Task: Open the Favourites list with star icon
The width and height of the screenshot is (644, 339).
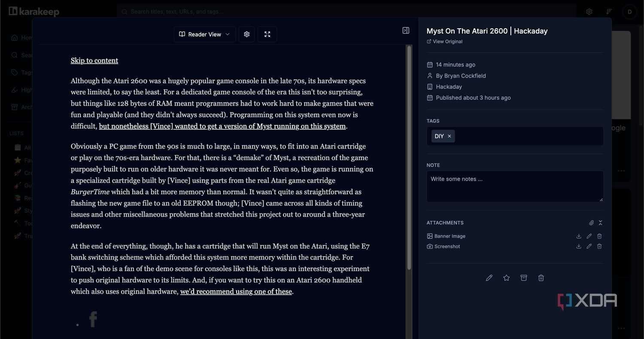Action: (x=23, y=160)
